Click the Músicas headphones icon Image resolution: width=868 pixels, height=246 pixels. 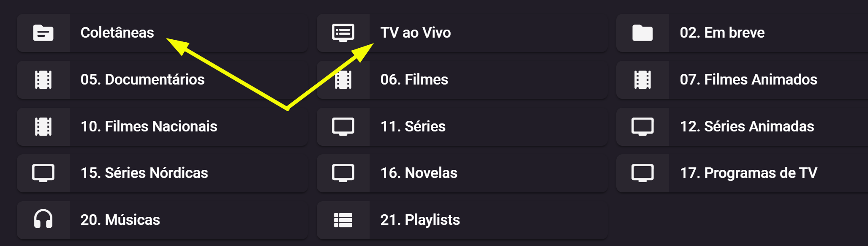tap(43, 220)
